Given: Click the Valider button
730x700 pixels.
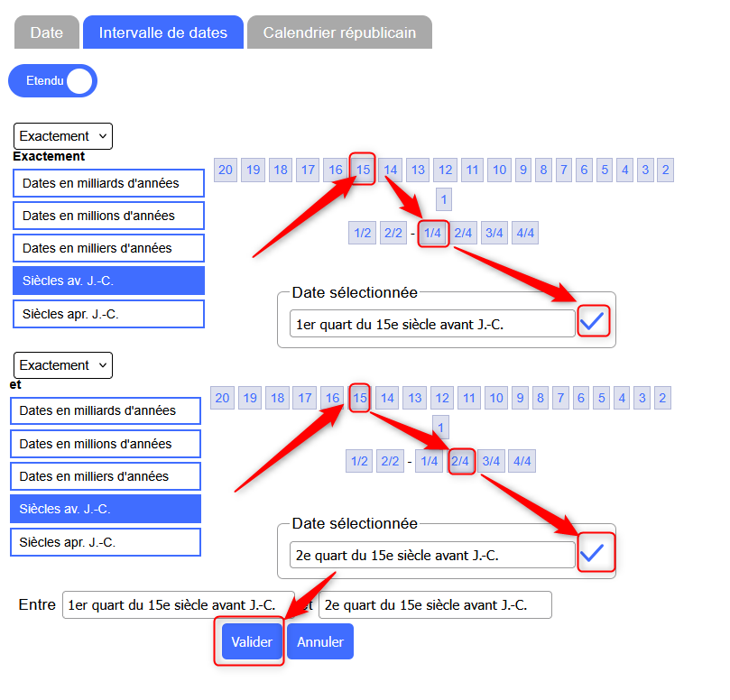Looking at the screenshot, I should tap(252, 642).
